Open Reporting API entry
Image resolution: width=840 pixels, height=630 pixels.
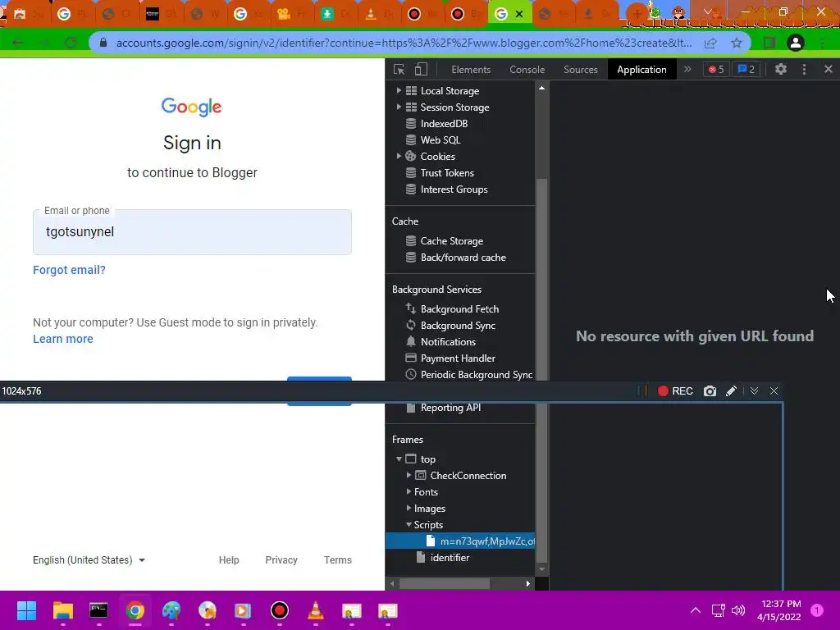pos(450,408)
